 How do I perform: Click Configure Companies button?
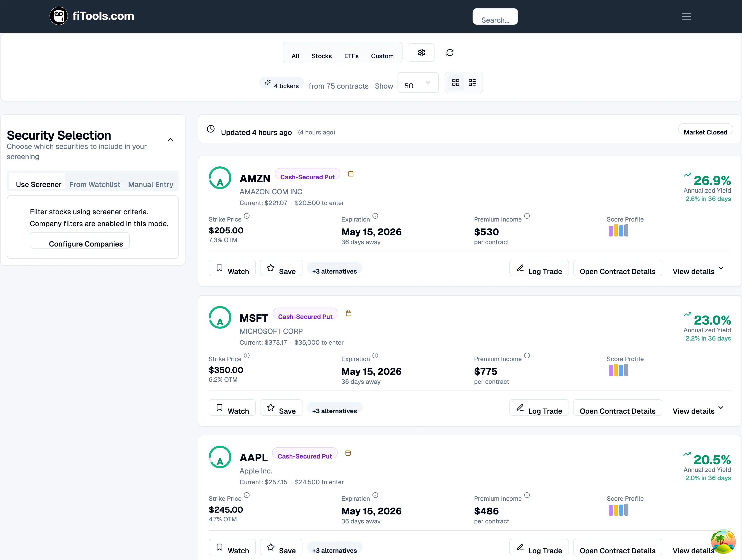[x=80, y=240]
